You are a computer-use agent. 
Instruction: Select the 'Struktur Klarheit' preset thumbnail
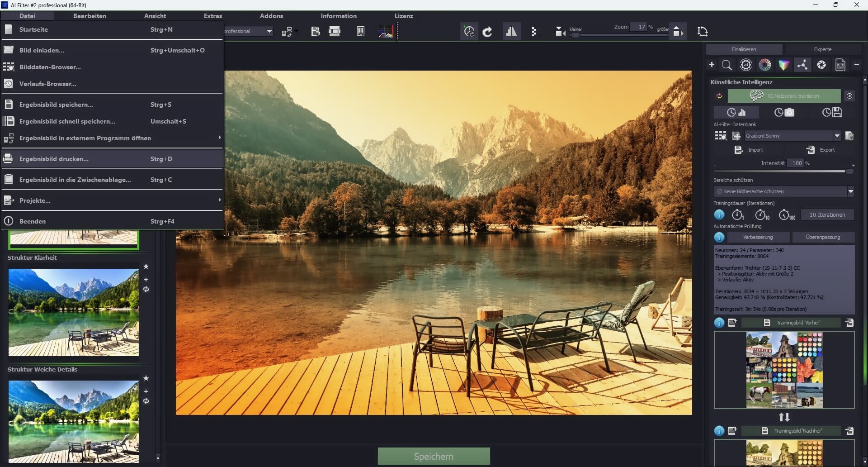[73, 312]
